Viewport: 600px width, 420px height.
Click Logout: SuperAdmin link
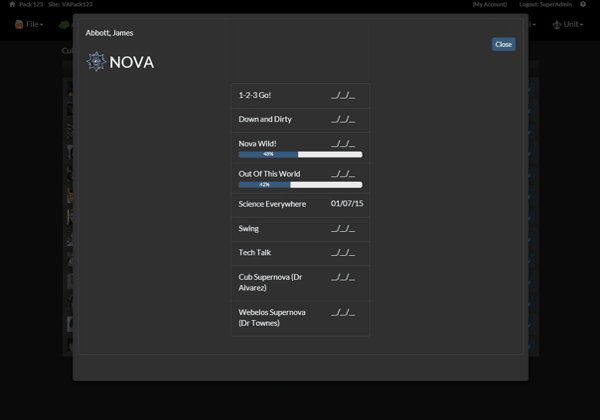[x=545, y=4]
